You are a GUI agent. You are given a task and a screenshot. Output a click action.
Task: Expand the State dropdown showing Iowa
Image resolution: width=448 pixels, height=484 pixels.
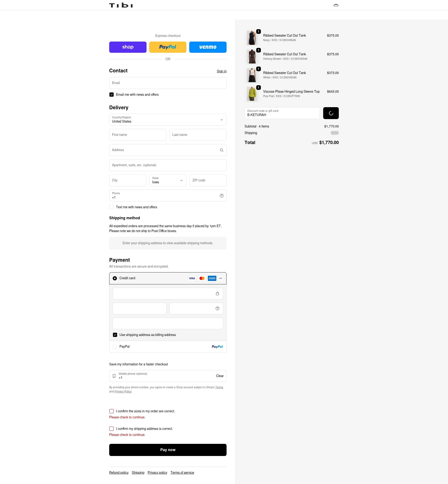point(168,180)
